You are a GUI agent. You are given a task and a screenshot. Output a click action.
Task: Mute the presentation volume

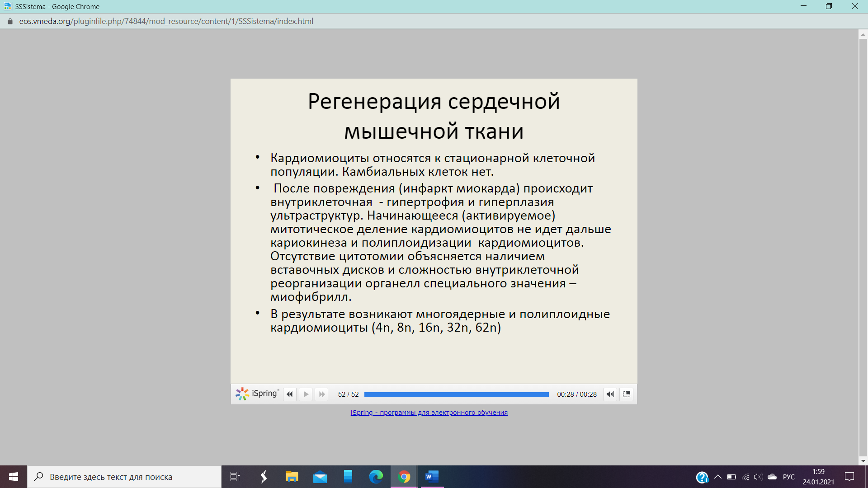610,394
